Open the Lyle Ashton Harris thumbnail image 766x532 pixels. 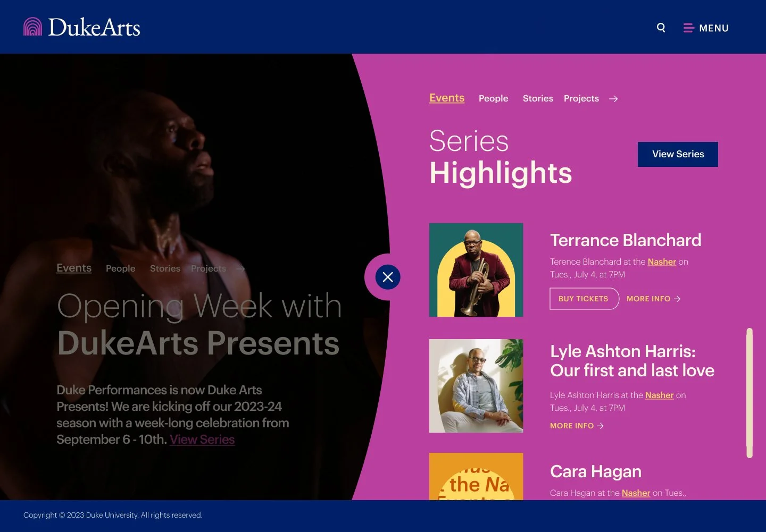476,386
